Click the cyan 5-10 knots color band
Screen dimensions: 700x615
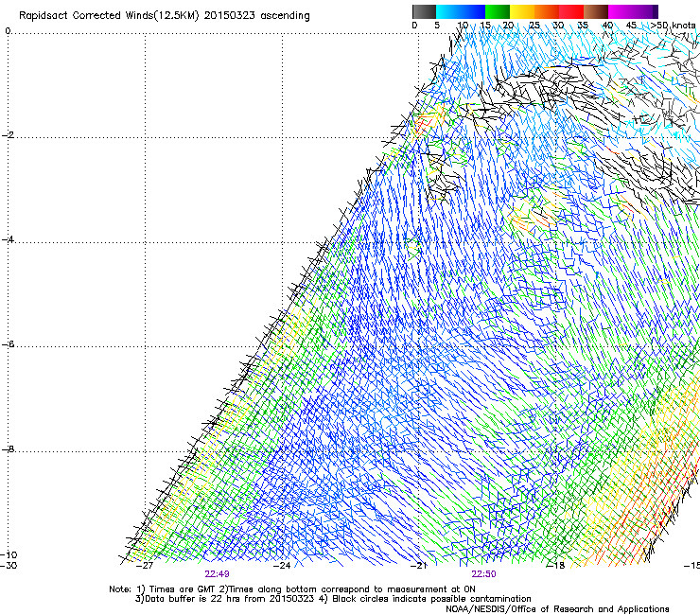(x=448, y=11)
